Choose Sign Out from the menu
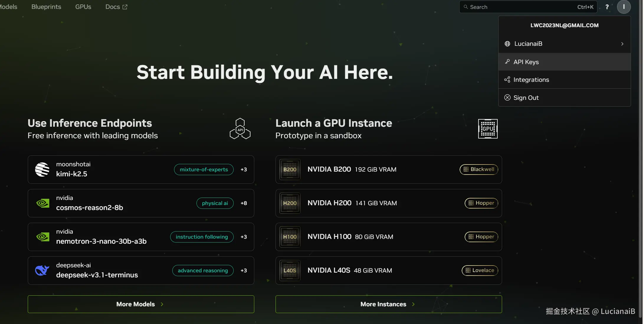 (526, 98)
